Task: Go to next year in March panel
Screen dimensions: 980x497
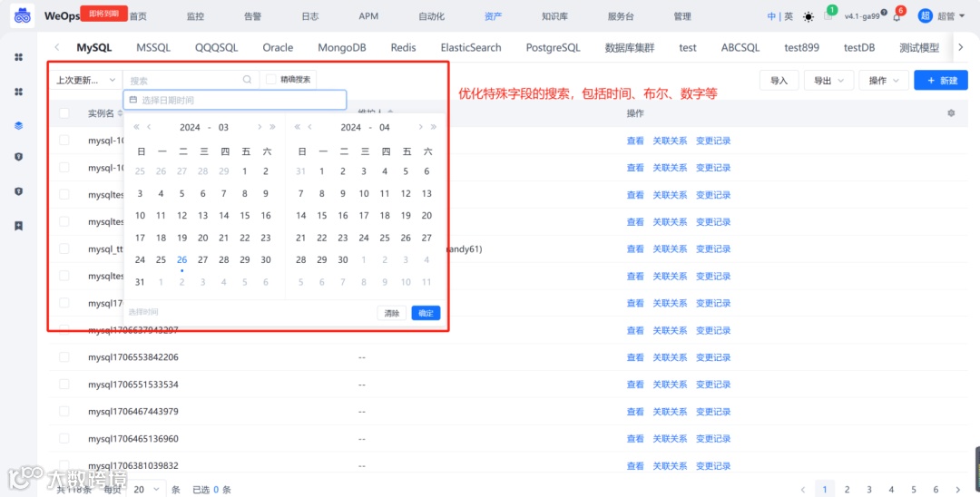Action: pos(272,127)
